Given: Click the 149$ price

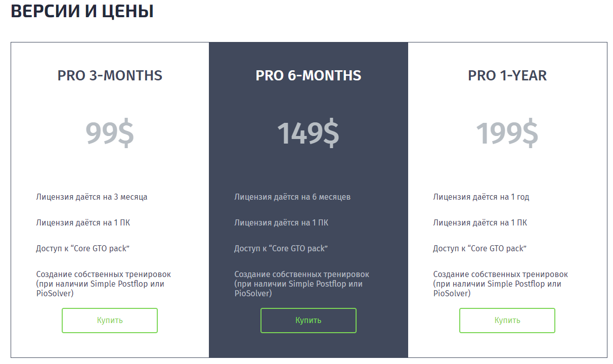Looking at the screenshot, I should 308,133.
